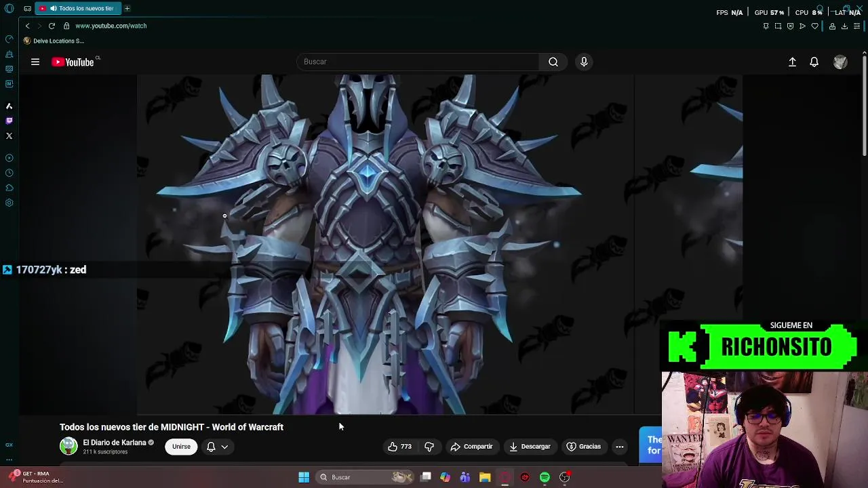
Task: Select the Todos los nuevos tier tab
Action: (x=79, y=8)
